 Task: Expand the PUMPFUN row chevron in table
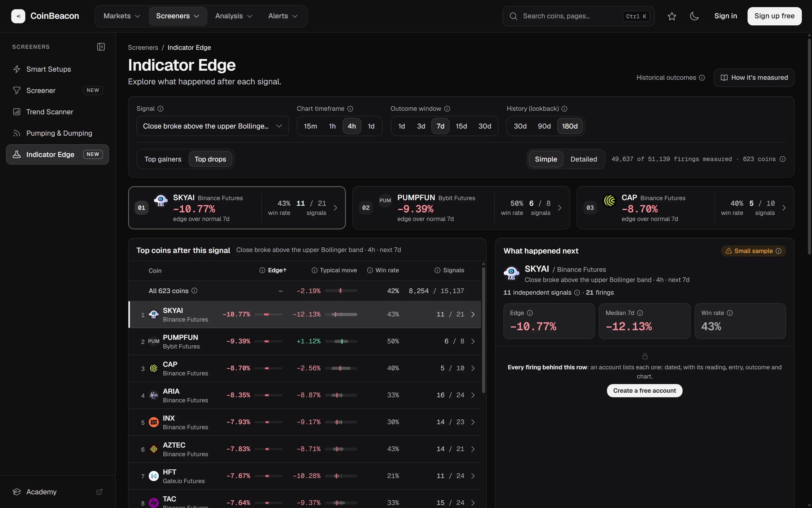pos(473,341)
